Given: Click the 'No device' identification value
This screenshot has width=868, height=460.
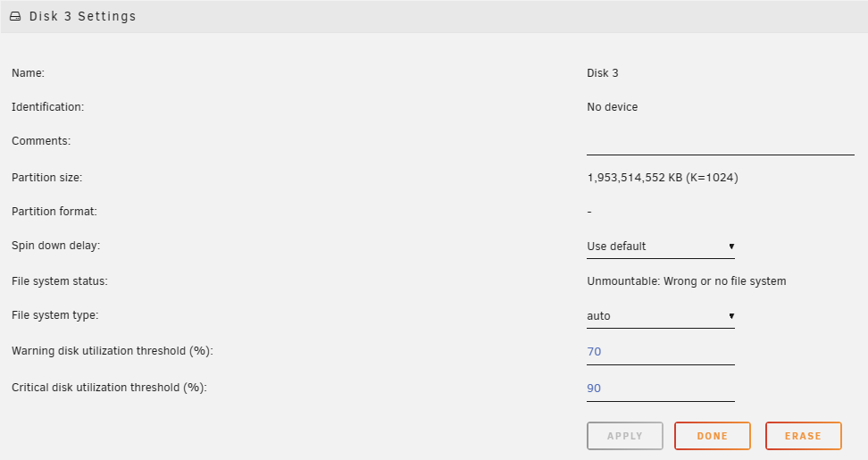Looking at the screenshot, I should pos(613,107).
